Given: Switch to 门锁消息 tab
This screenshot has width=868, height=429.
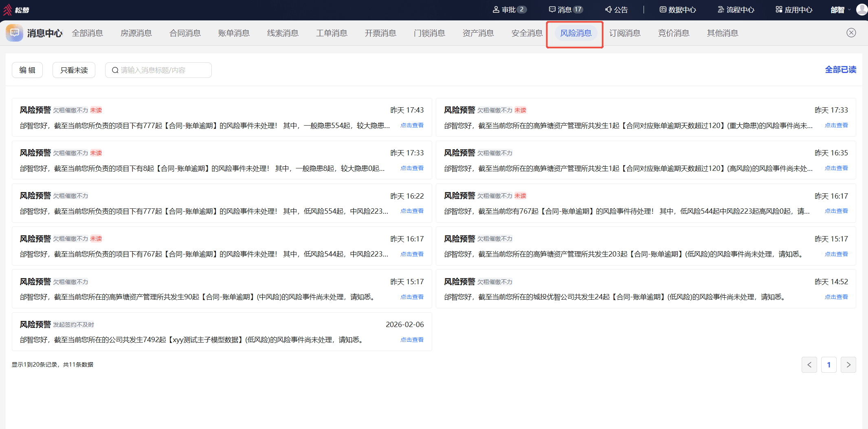Looking at the screenshot, I should (429, 33).
